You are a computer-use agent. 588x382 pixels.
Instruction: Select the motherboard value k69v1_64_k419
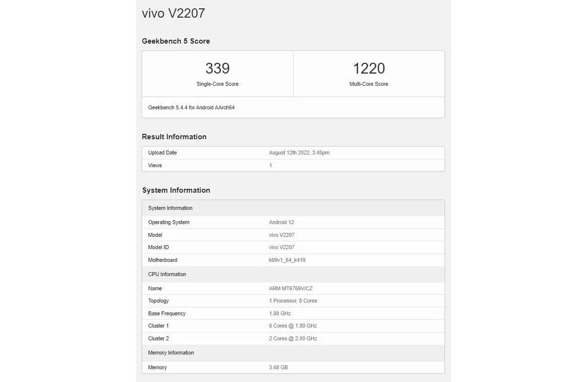(x=287, y=260)
